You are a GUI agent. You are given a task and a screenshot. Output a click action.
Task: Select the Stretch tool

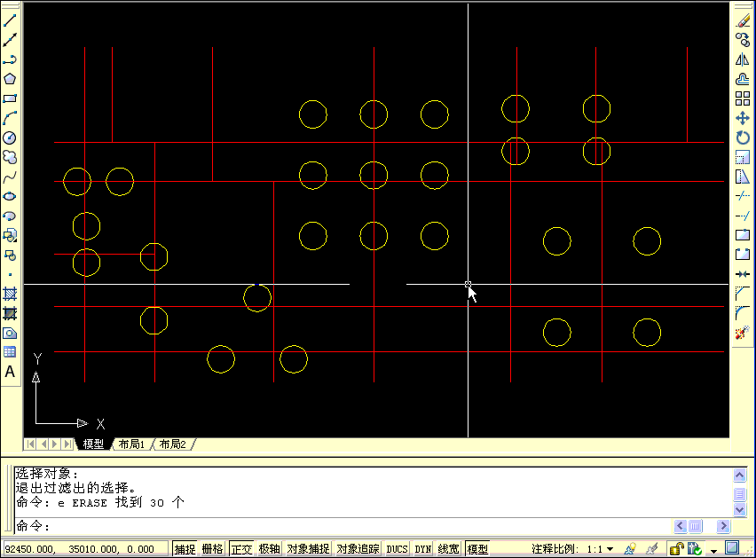click(x=743, y=177)
